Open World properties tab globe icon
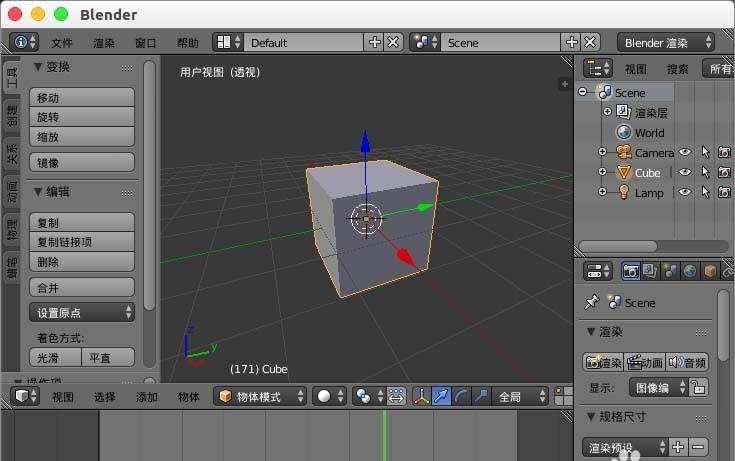Image resolution: width=735 pixels, height=461 pixels. pyautogui.click(x=690, y=271)
